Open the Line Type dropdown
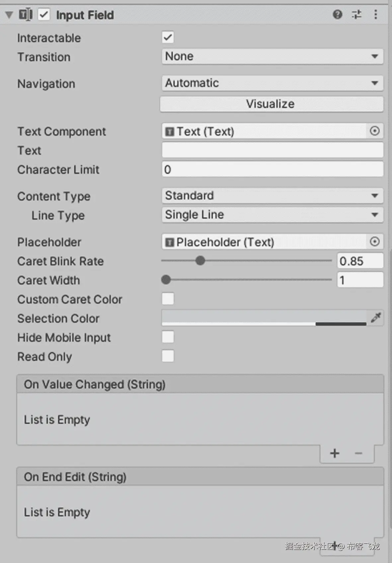The width and height of the screenshot is (392, 563). coord(272,215)
